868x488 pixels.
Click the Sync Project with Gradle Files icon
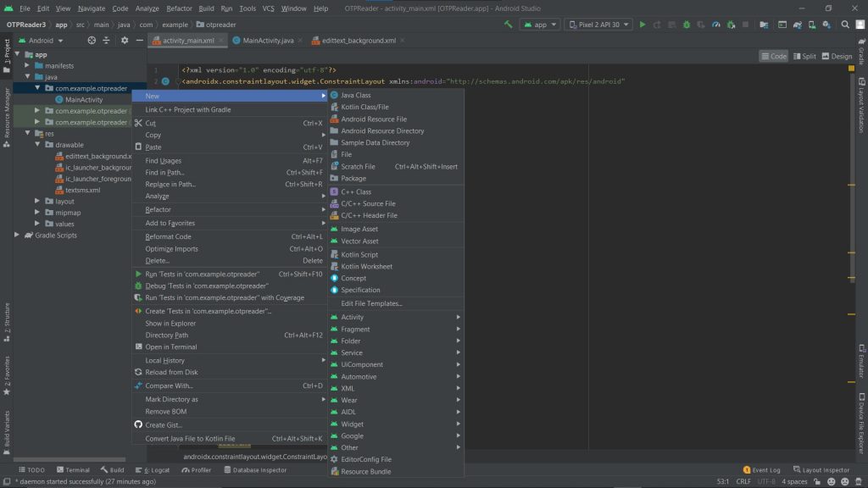(797, 25)
